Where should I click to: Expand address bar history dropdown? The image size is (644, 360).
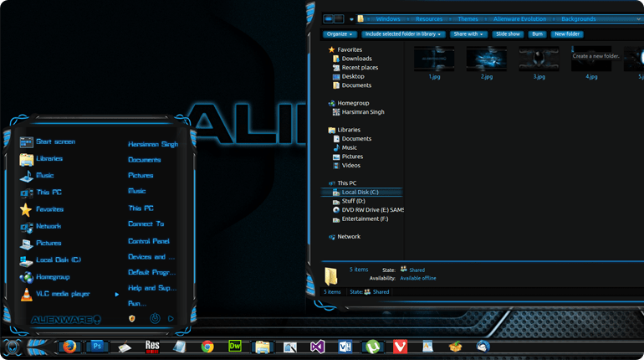coord(638,19)
